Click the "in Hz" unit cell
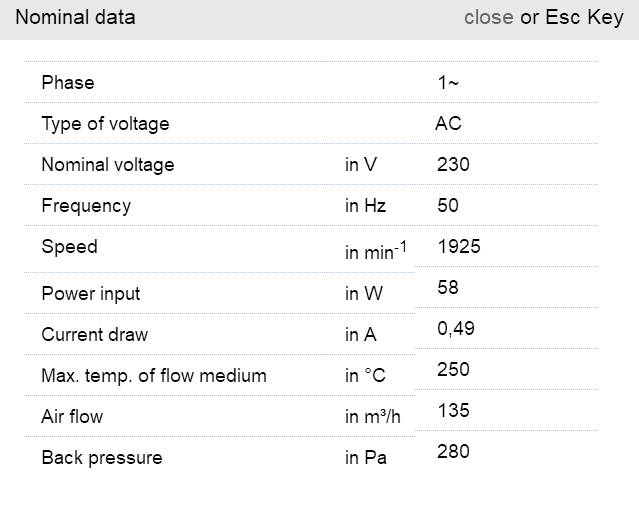Image resolution: width=639 pixels, height=515 pixels. [365, 206]
